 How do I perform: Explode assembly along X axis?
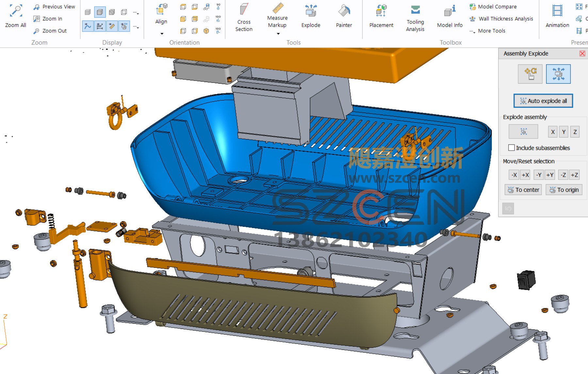pyautogui.click(x=553, y=132)
